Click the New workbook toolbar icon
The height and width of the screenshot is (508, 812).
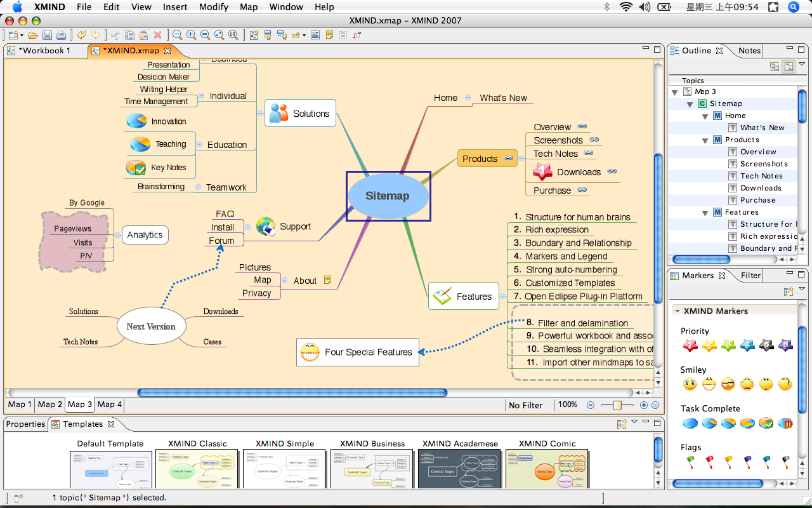coord(13,36)
